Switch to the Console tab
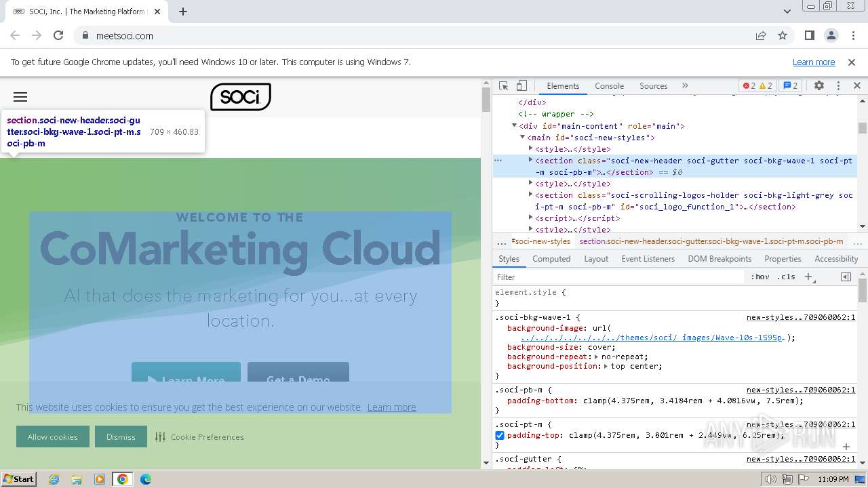This screenshot has height=488, width=868. [x=609, y=85]
